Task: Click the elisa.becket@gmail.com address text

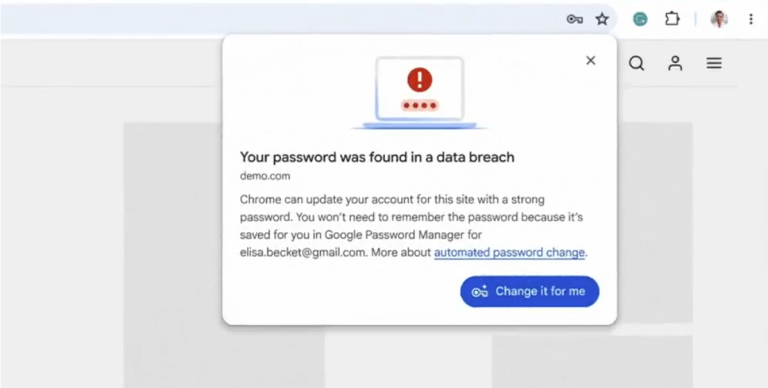Action: [x=303, y=253]
